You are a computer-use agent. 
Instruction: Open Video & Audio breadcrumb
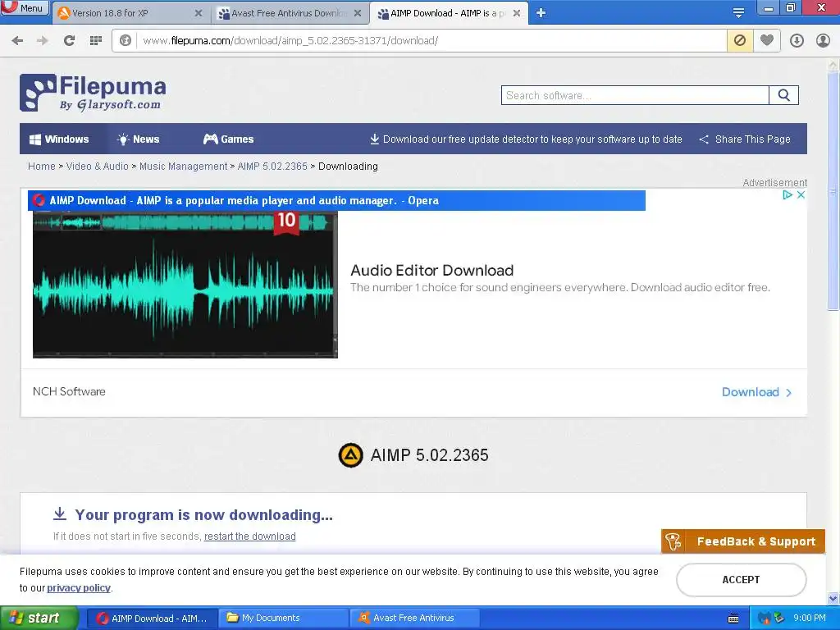coord(97,167)
